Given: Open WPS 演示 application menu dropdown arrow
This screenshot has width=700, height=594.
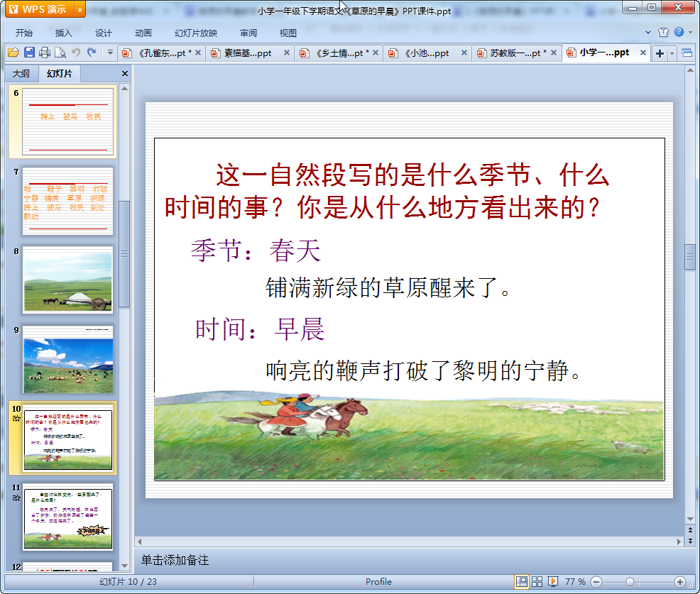Looking at the screenshot, I should tap(80, 9).
